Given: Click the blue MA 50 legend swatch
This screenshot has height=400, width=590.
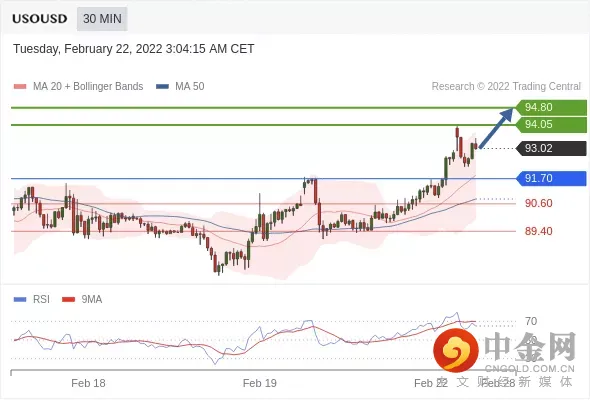Looking at the screenshot, I should tap(162, 87).
